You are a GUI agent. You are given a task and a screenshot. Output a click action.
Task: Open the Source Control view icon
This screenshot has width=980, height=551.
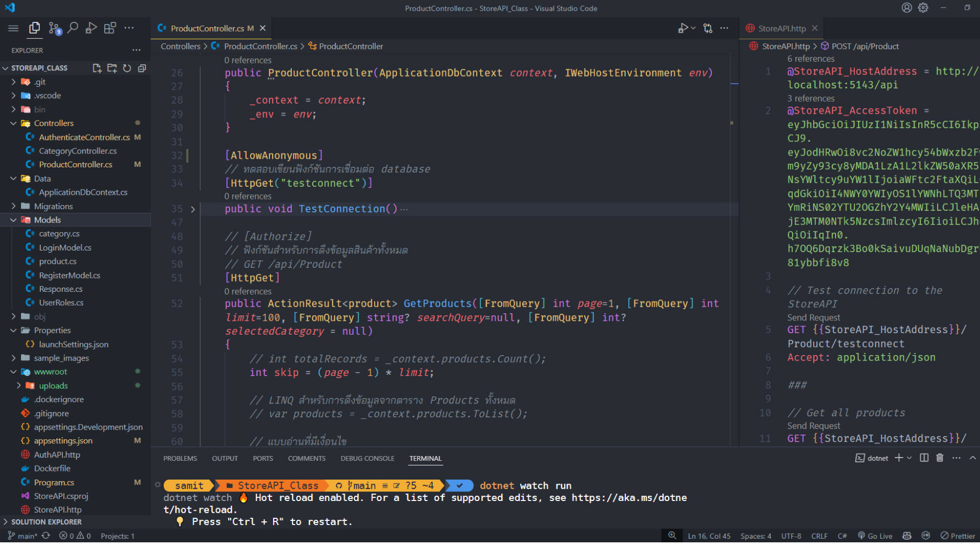[x=54, y=28]
